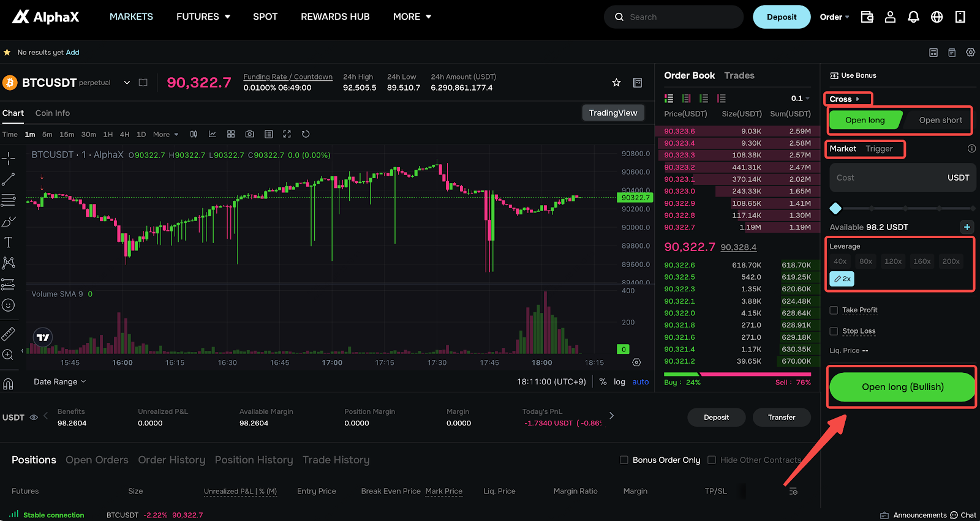Toggle log scale on chart

click(619, 381)
